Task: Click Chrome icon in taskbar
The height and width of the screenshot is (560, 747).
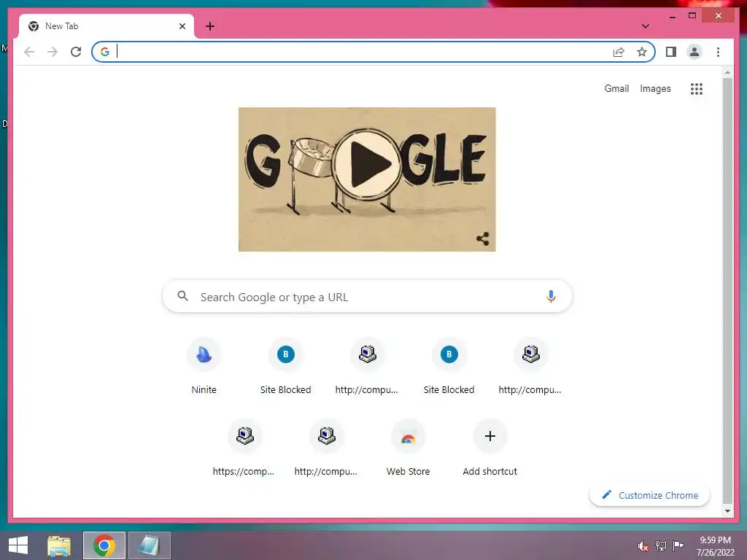Action: pyautogui.click(x=104, y=545)
